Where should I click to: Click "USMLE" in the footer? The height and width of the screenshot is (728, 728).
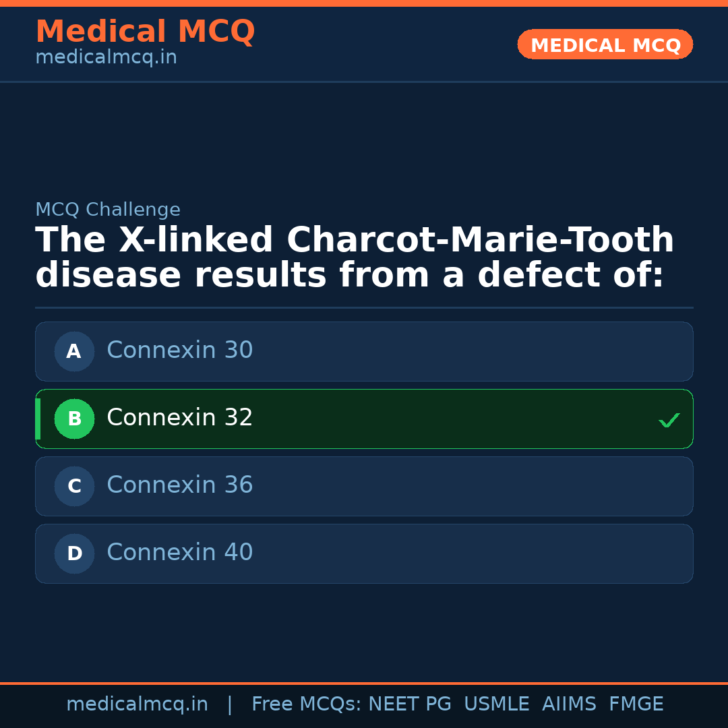click(496, 704)
